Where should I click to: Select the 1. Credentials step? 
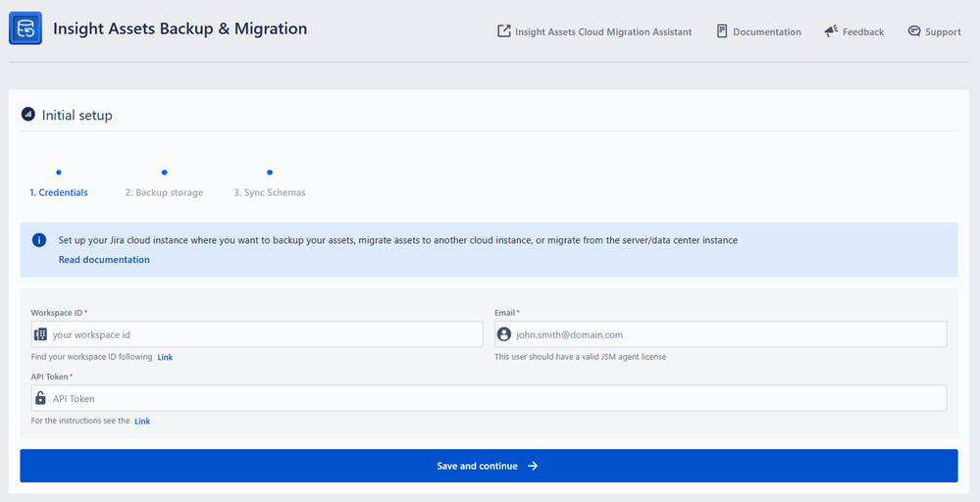(59, 192)
